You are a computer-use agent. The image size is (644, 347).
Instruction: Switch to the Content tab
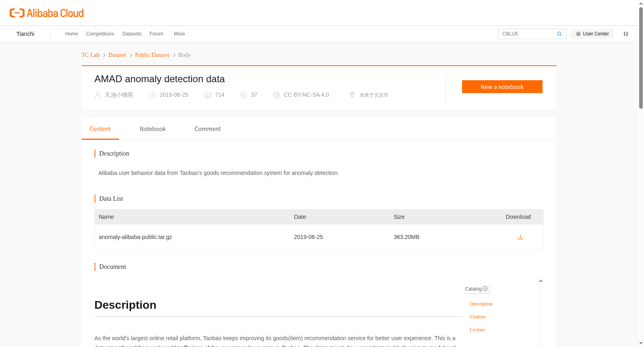pyautogui.click(x=100, y=129)
